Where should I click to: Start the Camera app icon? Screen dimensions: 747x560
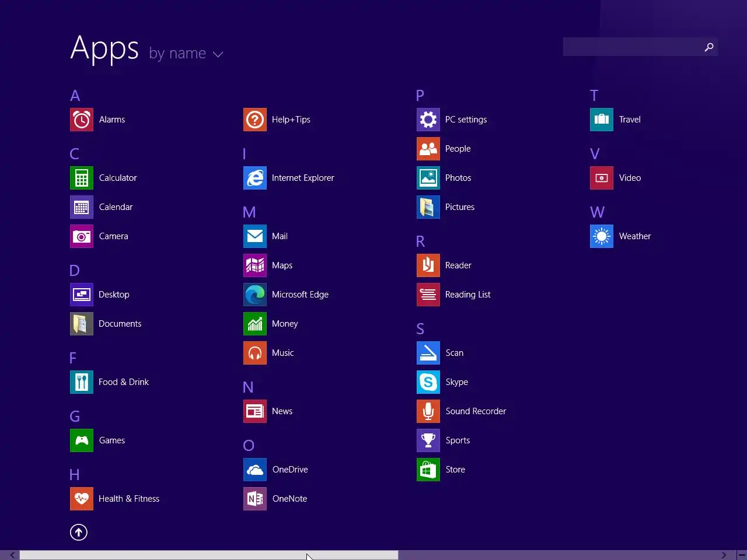82,236
